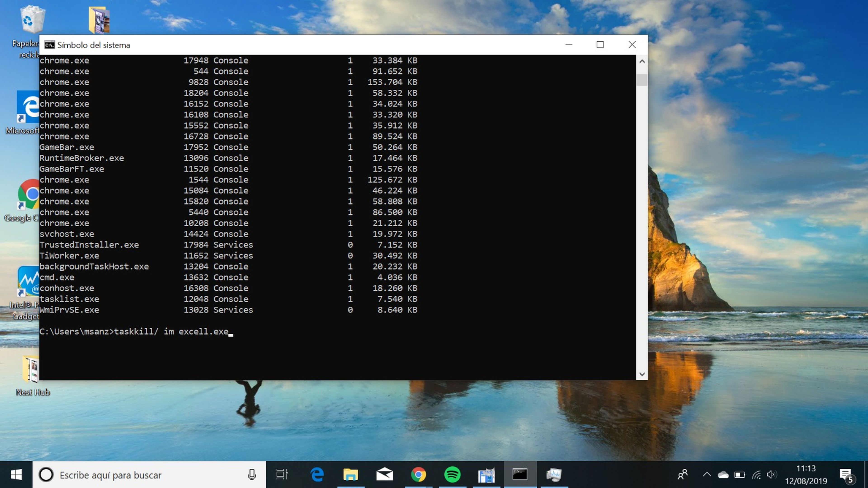
Task: Click the battery status tray icon
Action: [x=740, y=475]
